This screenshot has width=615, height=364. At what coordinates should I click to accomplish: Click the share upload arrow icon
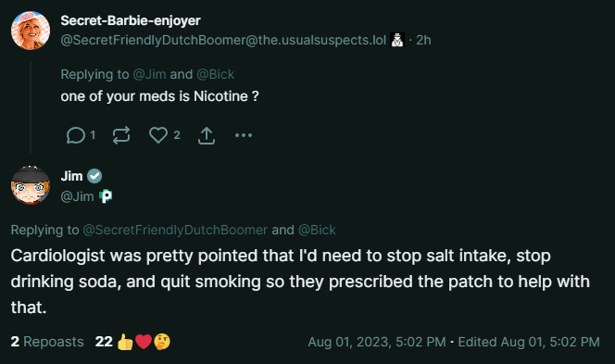point(207,136)
